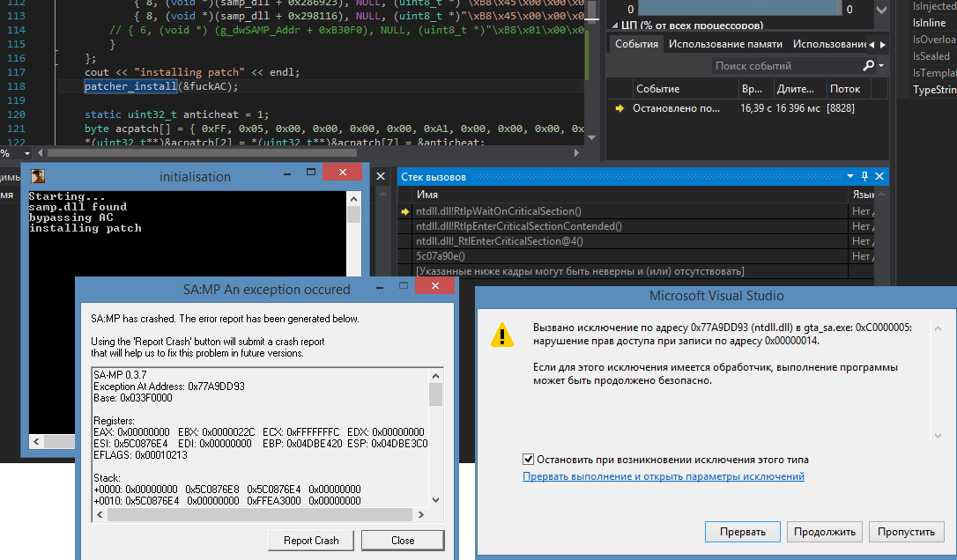The width and height of the screenshot is (957, 560).
Task: Minimize the SA:MP exception dialog
Action: point(380,286)
